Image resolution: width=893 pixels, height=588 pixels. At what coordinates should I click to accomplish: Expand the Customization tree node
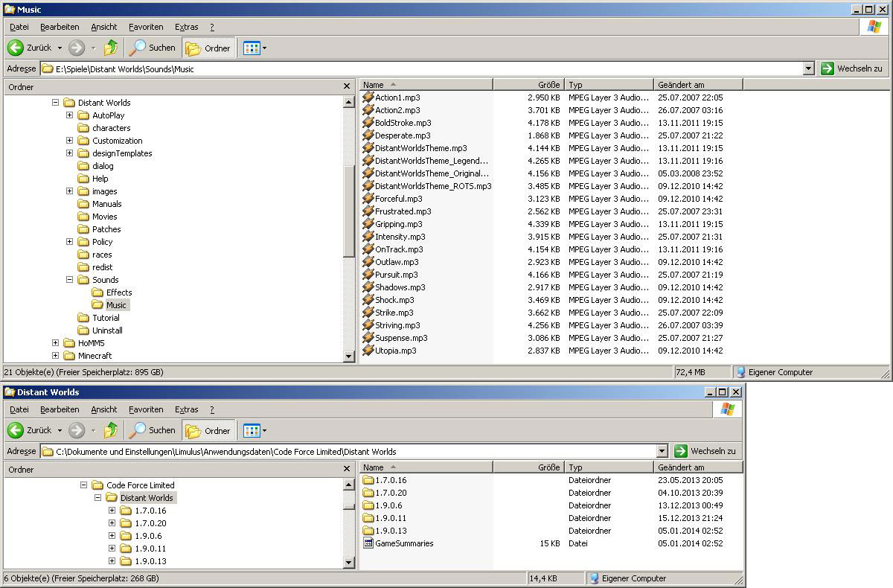tap(69, 141)
